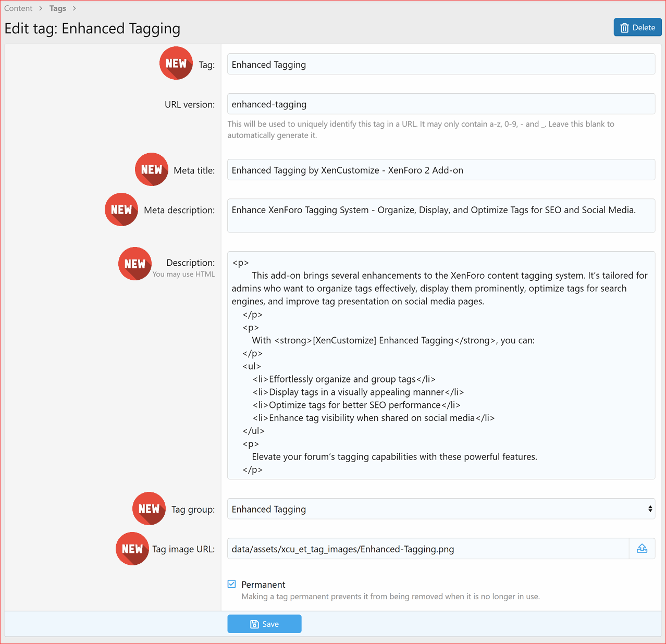Click the Meta title text field
Screen dimensions: 666x644
coord(441,170)
